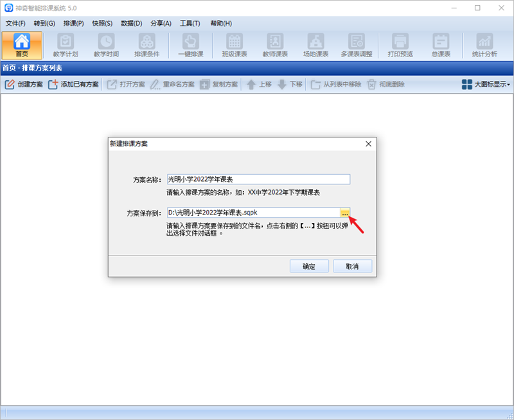Open the 场地课表 timetable icon
Screen dimensions: 514x420
pos(315,45)
